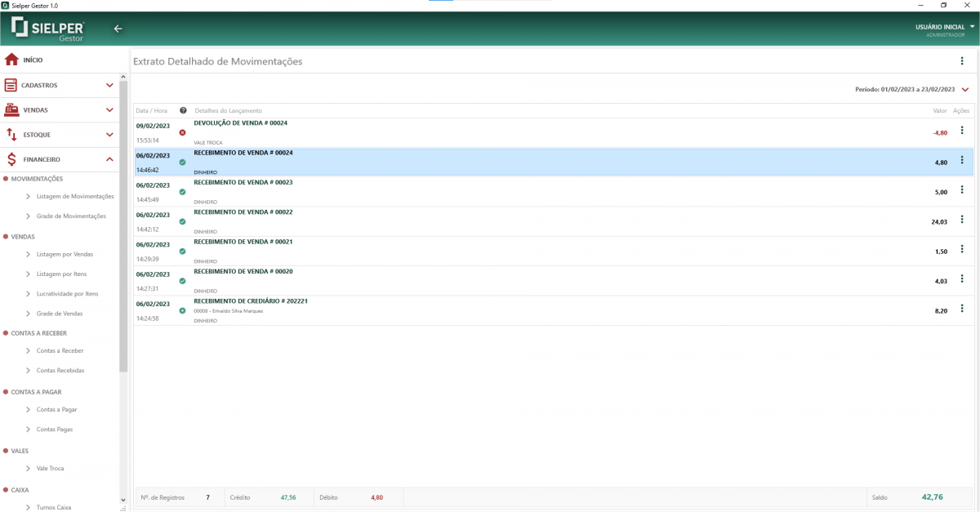Select the Recebimento de Venda #00022 row
This screenshot has width=980, height=512.
554,221
